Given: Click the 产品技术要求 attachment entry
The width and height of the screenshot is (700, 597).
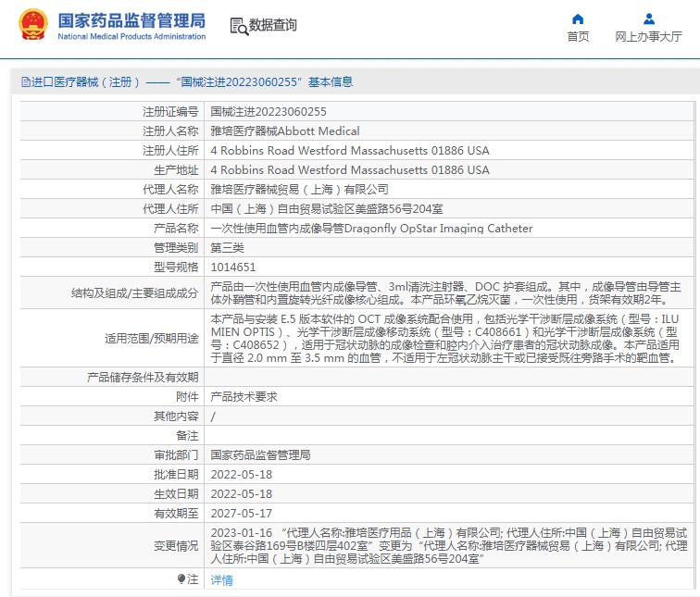Looking at the screenshot, I should point(244,396).
